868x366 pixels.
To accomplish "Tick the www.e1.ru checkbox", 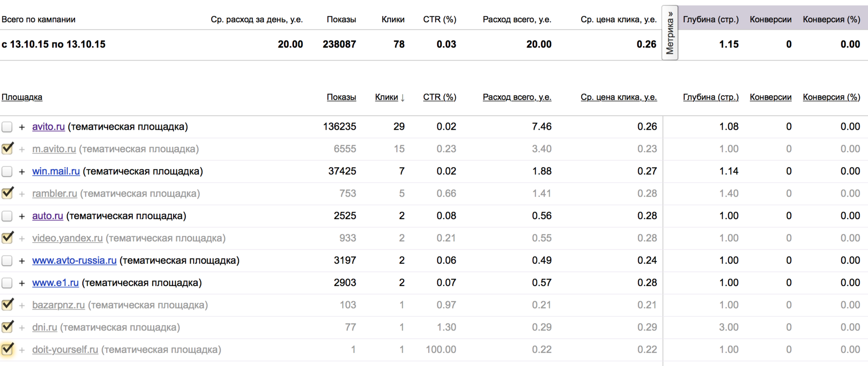I will pos(7,283).
